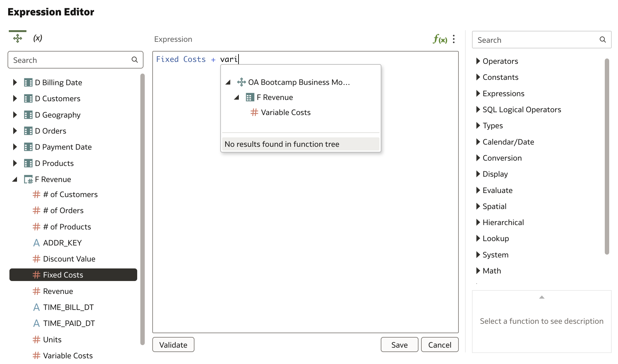618x364 pixels.
Task: Click the function list scrollbar
Action: 607,156
